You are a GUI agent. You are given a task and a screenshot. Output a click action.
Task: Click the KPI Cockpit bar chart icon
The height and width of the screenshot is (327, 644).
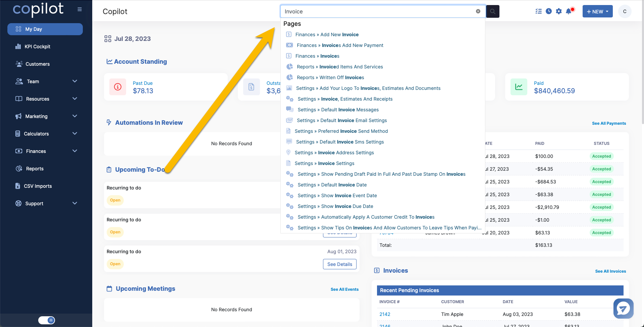(18, 46)
